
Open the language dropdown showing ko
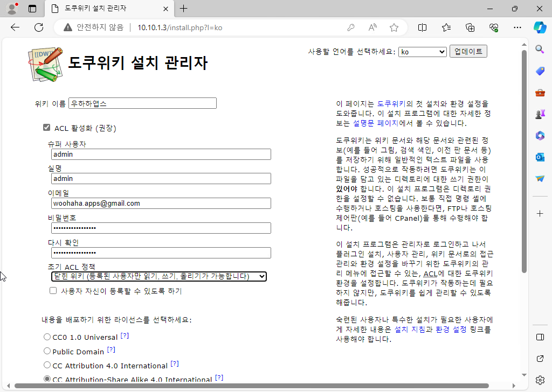point(423,52)
